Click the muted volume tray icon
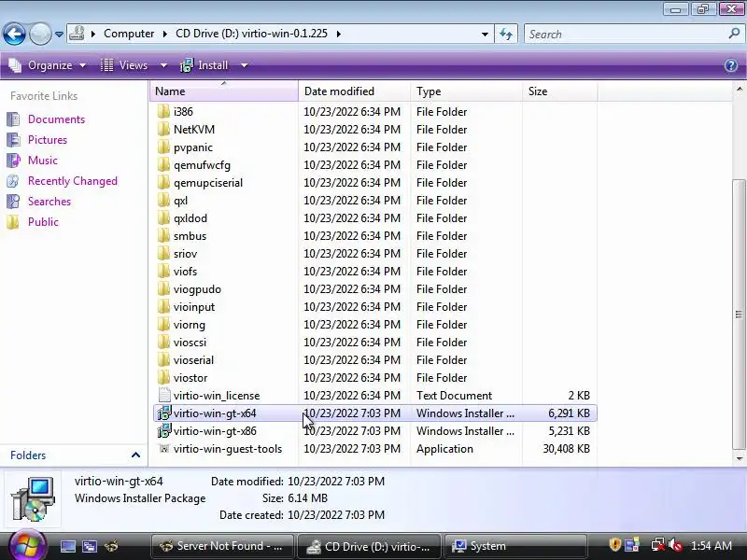 tap(675, 545)
